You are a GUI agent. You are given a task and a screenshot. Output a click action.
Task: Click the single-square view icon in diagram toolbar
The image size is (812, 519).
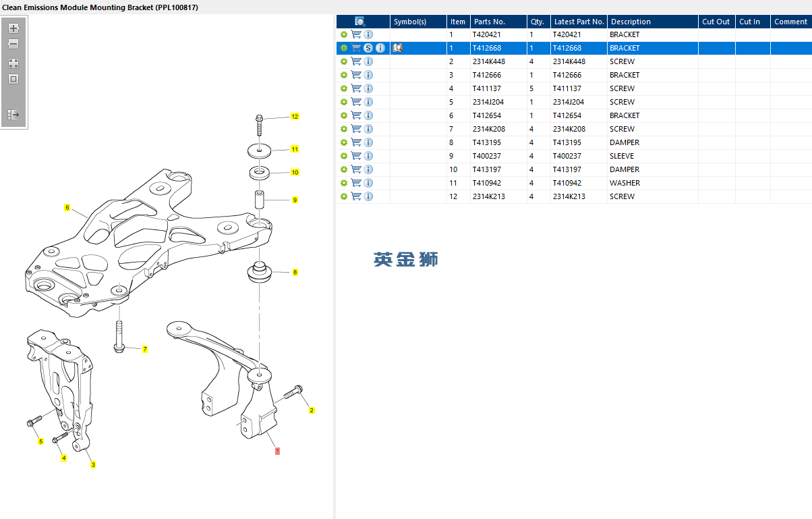13,79
